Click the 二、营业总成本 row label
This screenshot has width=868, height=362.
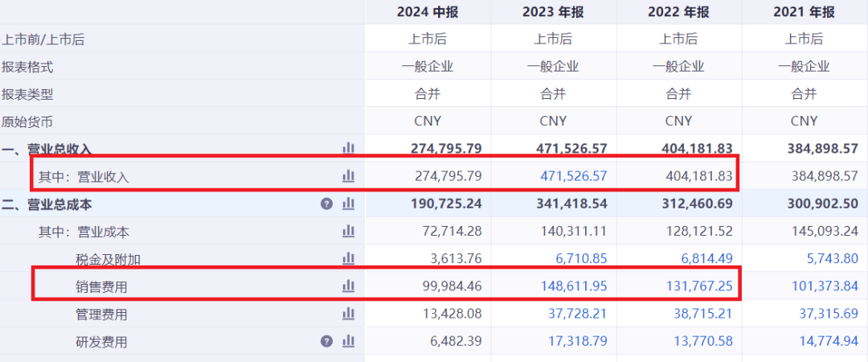47,204
